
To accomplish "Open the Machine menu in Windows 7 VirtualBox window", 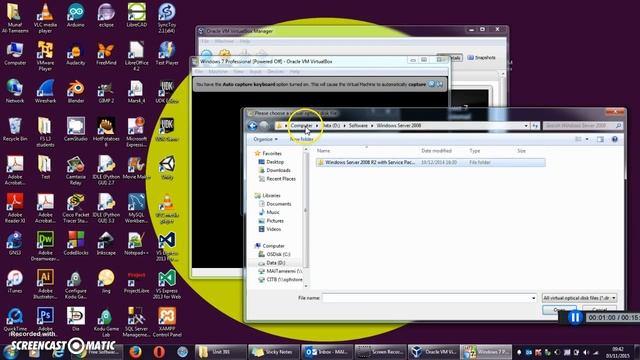I will pos(218,72).
